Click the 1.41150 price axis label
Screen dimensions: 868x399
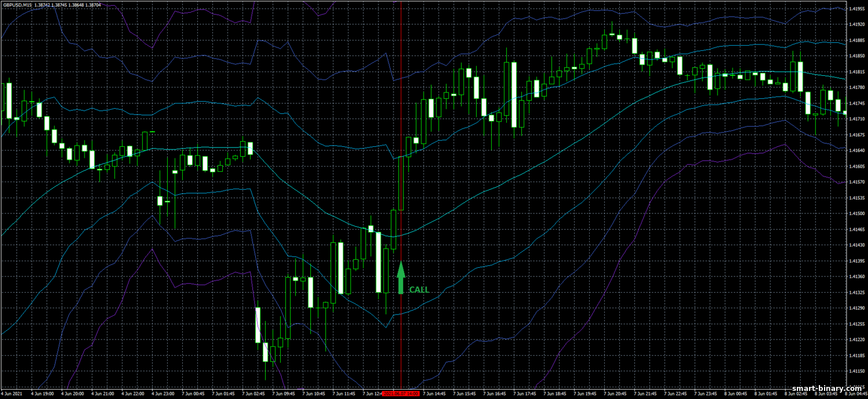point(856,371)
